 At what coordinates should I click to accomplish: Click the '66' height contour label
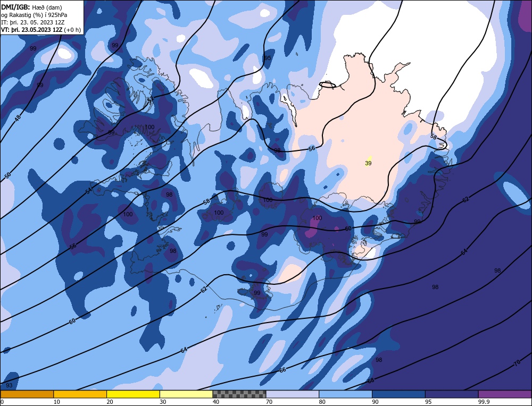(x=282, y=370)
